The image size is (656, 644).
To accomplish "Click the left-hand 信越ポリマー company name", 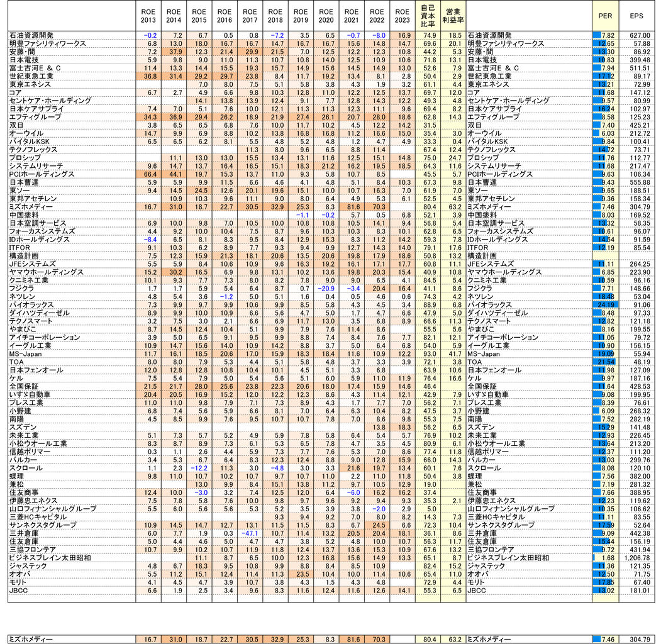I will [30, 452].
